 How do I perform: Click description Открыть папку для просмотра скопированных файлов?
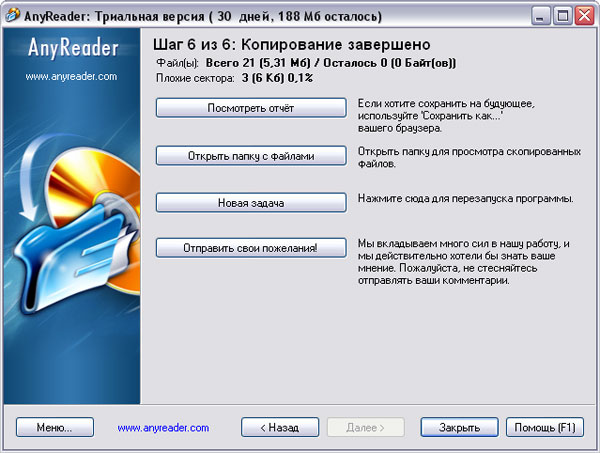(469, 157)
